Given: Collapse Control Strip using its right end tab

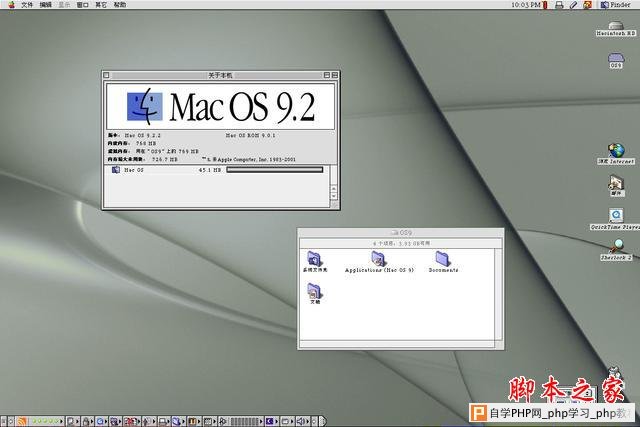Looking at the screenshot, I should point(323,421).
